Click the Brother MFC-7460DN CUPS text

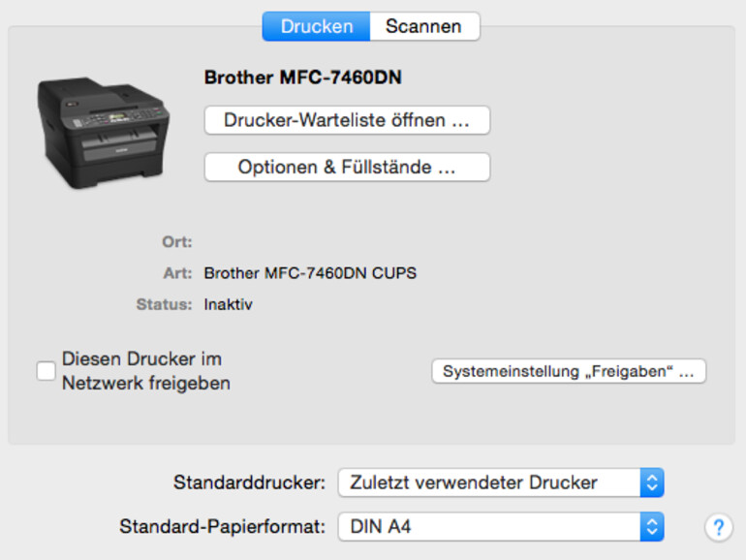pyautogui.click(x=310, y=273)
